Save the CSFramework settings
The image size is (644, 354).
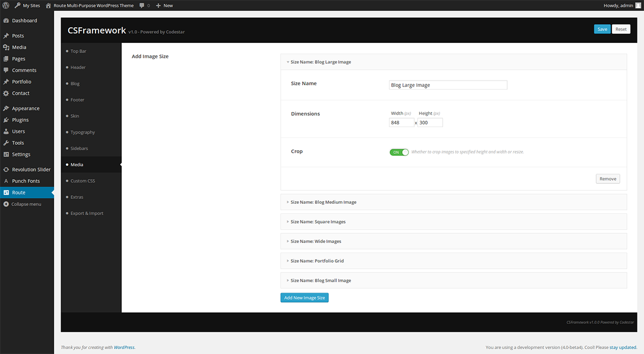[602, 29]
